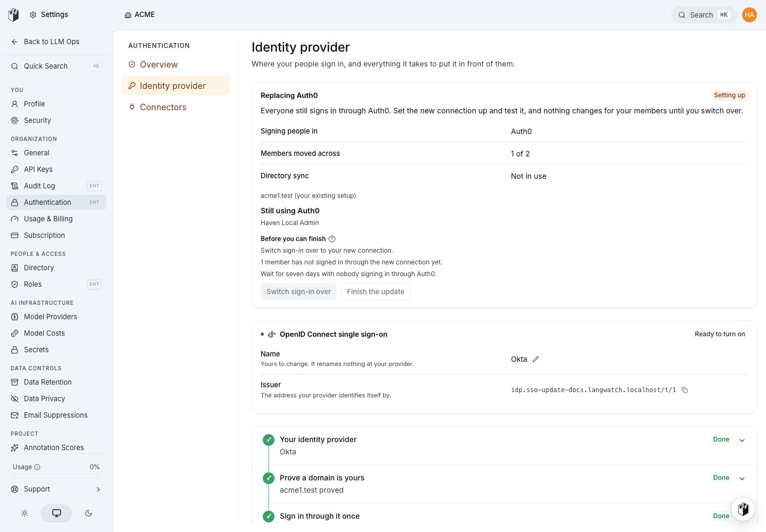Screen dimensions: 766x532
Task: Copy the Issuer address
Action: (685, 390)
